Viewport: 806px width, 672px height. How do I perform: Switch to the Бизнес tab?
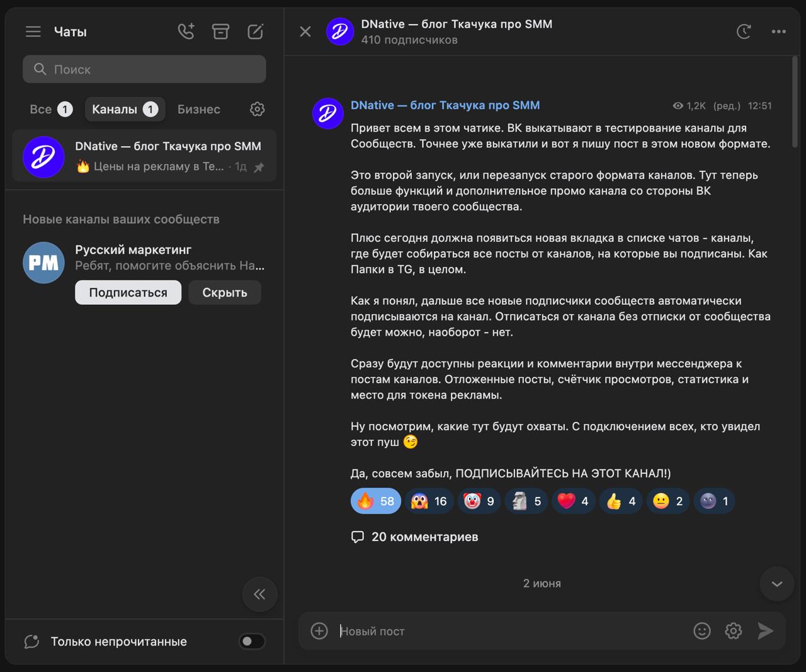click(199, 109)
